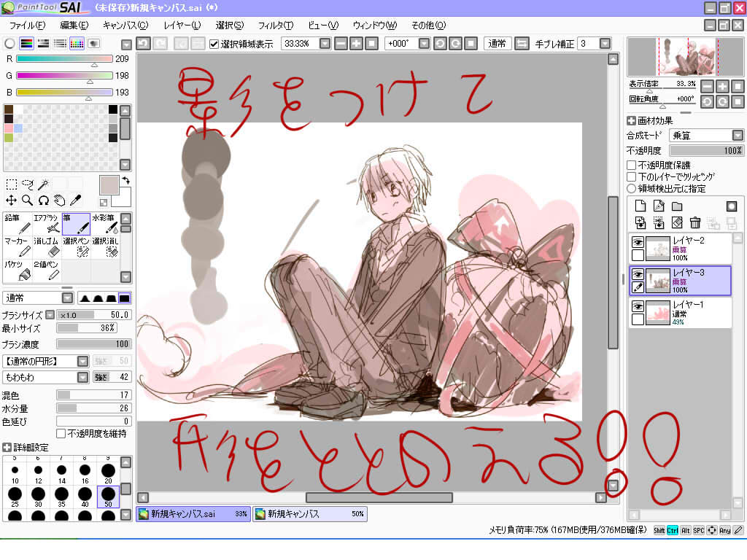Choose the rectangular selection tool
The width and height of the screenshot is (747, 560).
12,184
